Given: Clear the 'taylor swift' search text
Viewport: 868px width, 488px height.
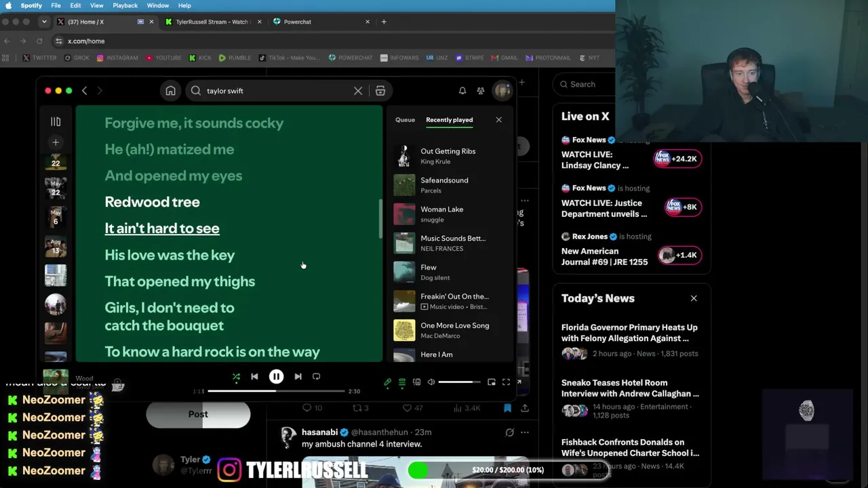Looking at the screenshot, I should click(358, 91).
